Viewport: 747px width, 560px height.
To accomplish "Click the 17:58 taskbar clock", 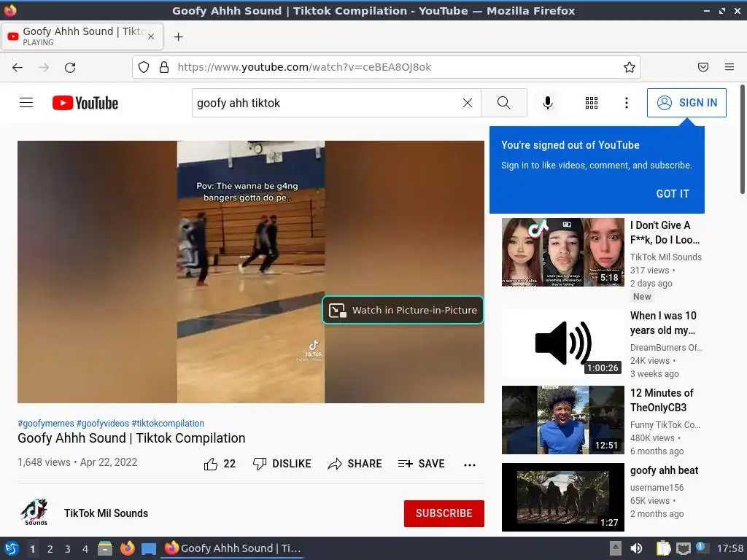I will (729, 548).
